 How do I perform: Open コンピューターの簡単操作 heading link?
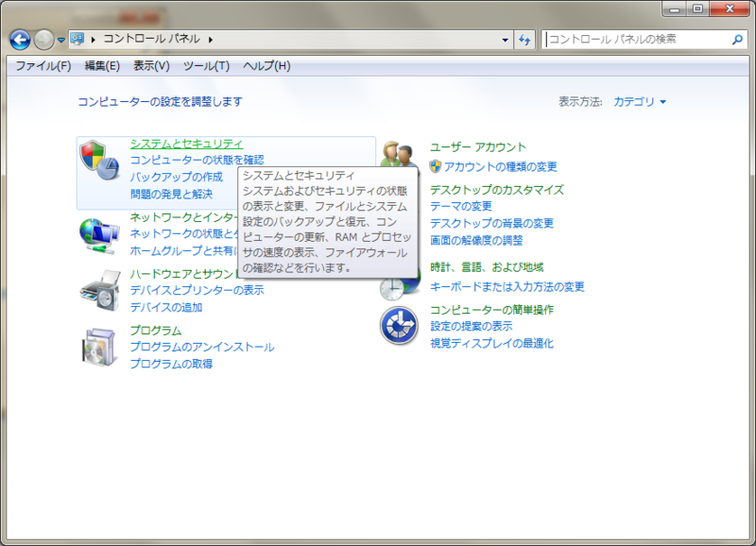[491, 310]
